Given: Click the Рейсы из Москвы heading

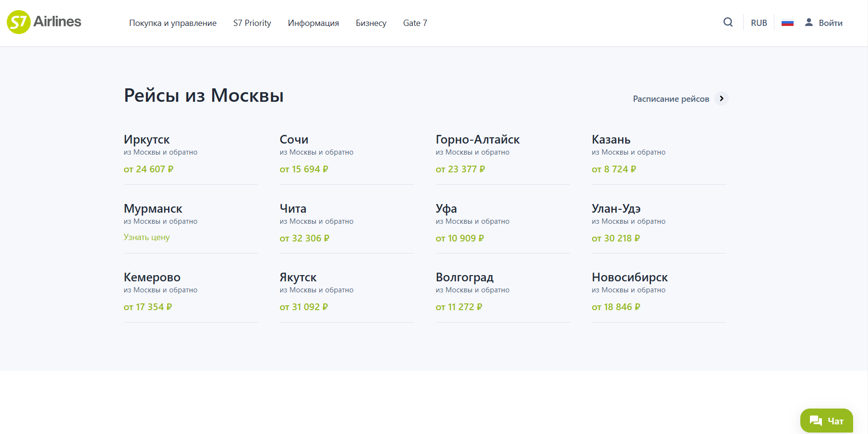Looking at the screenshot, I should (204, 96).
